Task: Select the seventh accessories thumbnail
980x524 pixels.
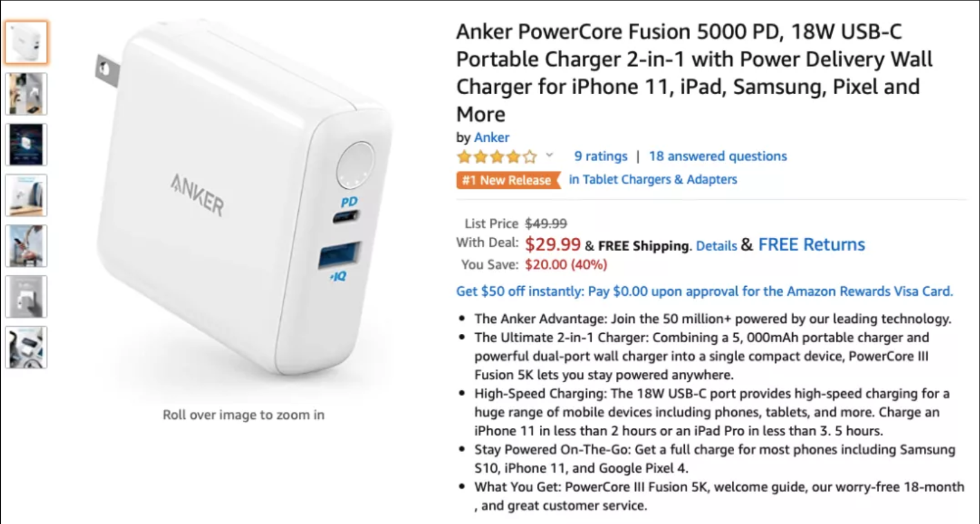Action: point(26,348)
